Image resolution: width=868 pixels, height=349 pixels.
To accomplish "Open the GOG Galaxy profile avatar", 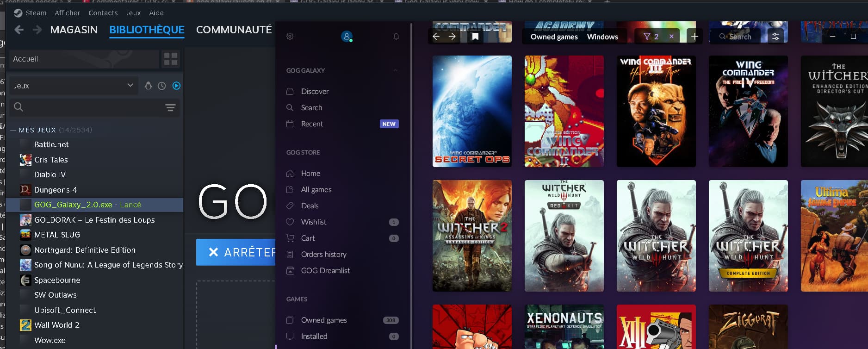I will [347, 36].
